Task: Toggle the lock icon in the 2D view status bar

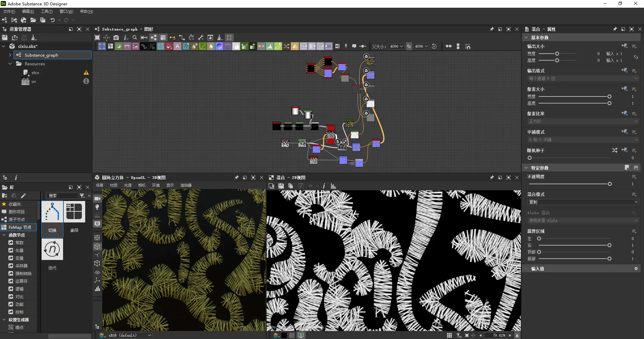Action: tap(517, 335)
